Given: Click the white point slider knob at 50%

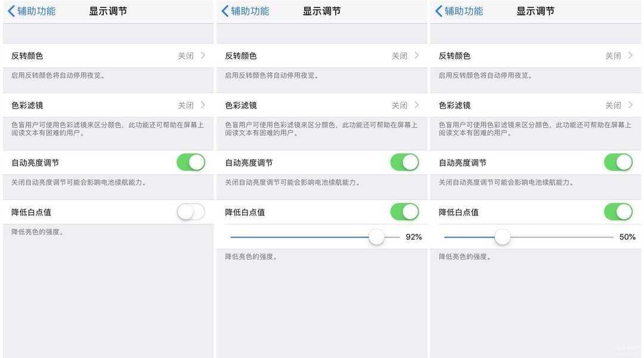Looking at the screenshot, I should click(x=502, y=237).
